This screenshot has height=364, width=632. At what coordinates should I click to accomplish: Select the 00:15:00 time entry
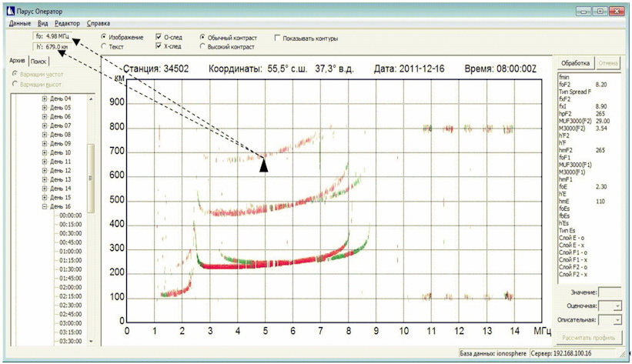tap(71, 225)
